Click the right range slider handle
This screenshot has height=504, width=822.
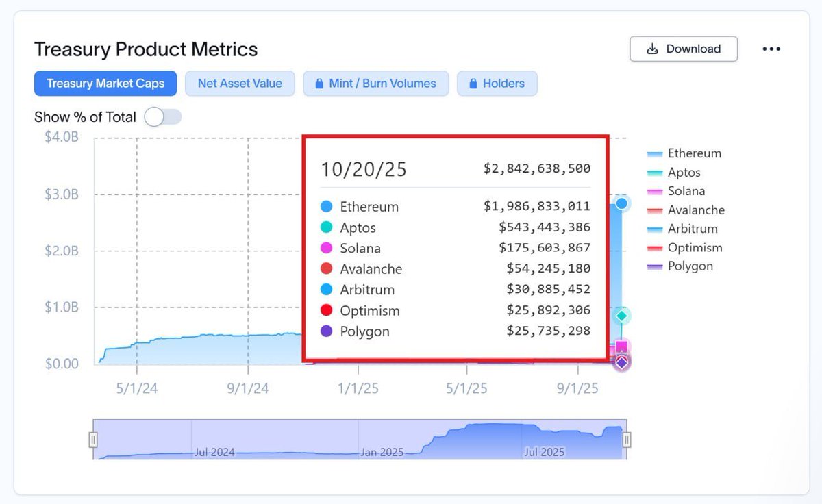(x=626, y=440)
